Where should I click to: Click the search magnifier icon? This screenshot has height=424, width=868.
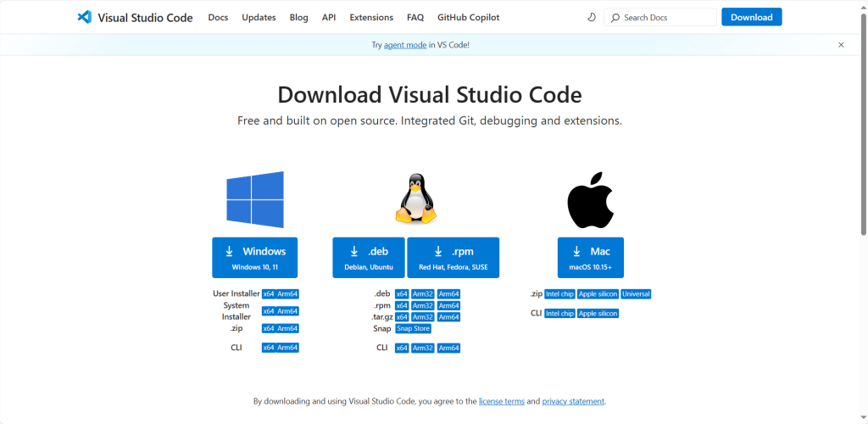click(615, 18)
